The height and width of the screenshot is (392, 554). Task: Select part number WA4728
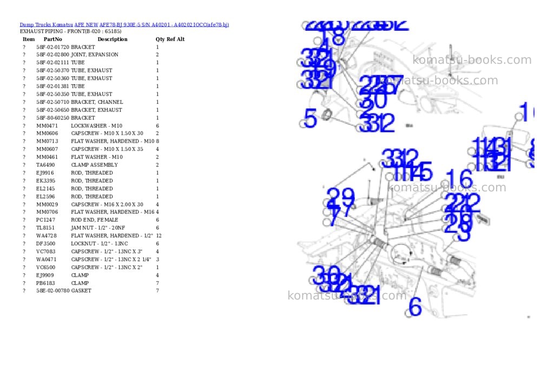(47, 236)
